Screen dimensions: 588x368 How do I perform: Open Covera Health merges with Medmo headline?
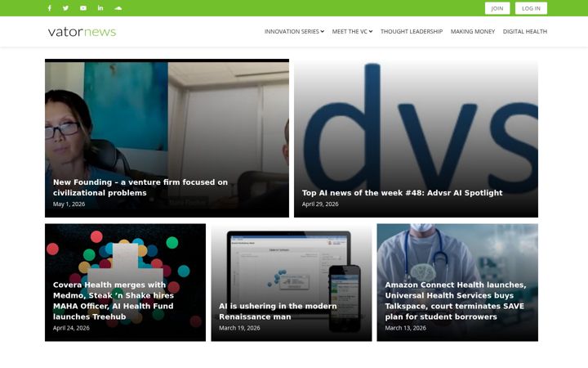click(114, 301)
